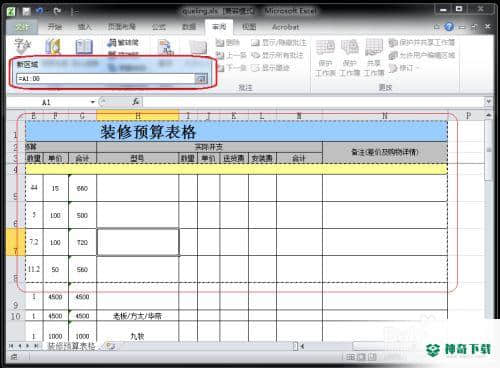Image resolution: width=500 pixels, height=368 pixels.
Task: Open the Track Changes (修订) dropdown
Action: click(x=403, y=68)
